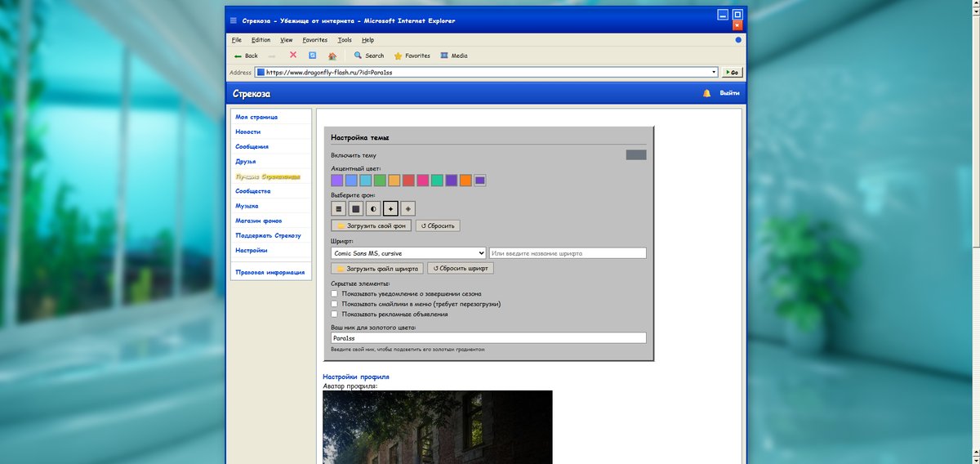
Task: Open Новости in the sidebar
Action: pos(248,132)
